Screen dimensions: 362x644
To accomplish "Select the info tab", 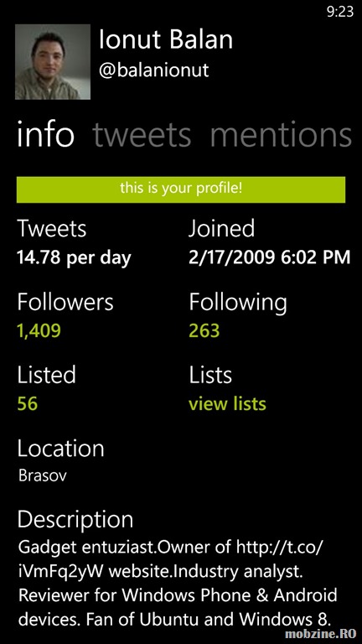I will (45, 135).
